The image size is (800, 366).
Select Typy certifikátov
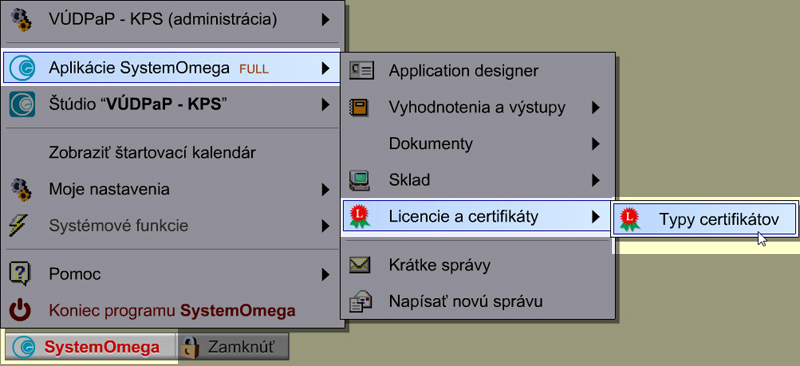point(705,219)
